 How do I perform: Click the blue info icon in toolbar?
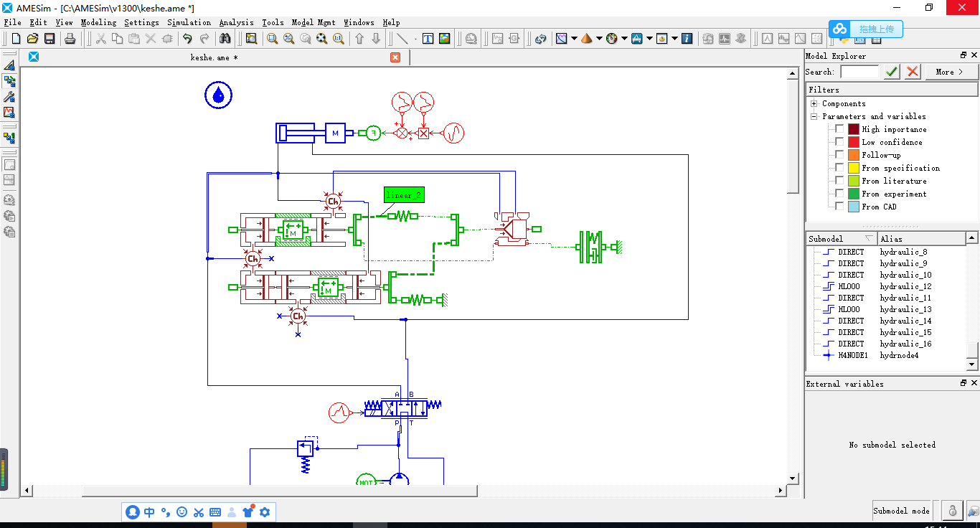coord(687,39)
